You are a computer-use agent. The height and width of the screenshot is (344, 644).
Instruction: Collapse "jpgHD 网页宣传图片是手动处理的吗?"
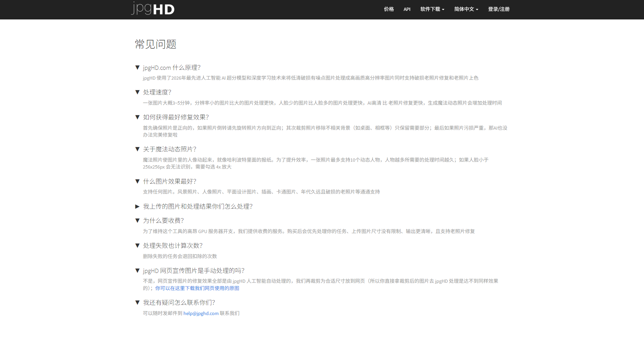click(x=138, y=270)
